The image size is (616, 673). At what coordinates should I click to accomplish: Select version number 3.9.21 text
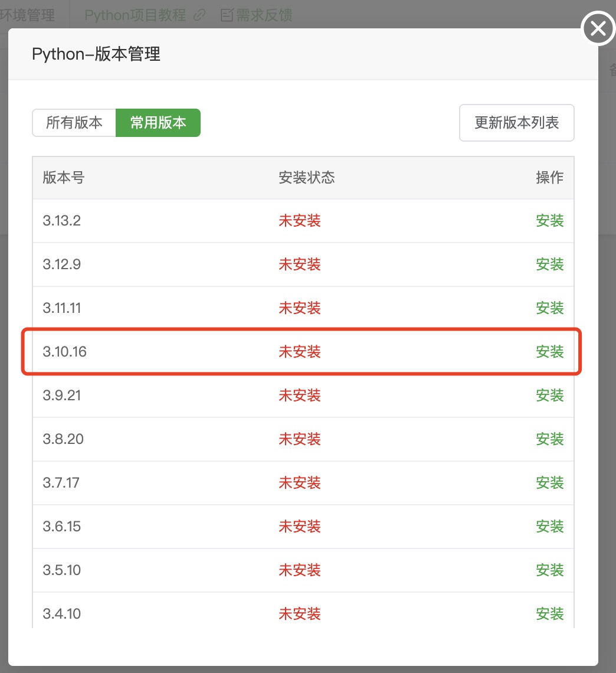[x=62, y=396]
